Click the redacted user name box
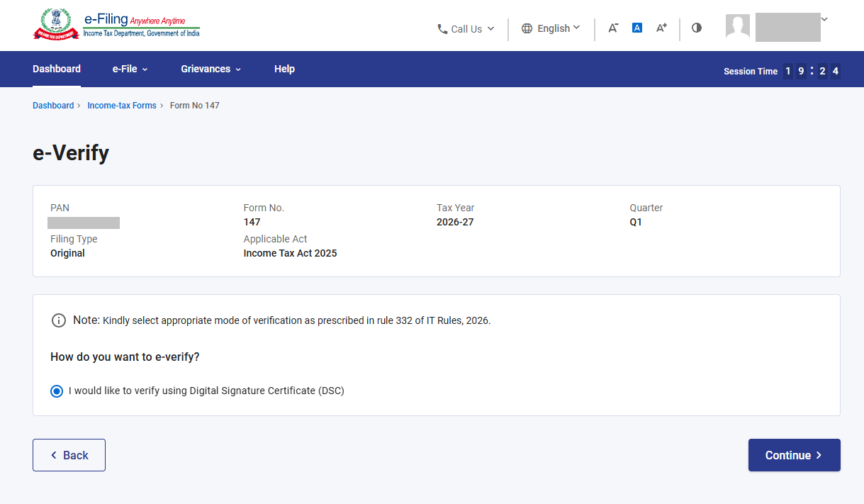Image resolution: width=864 pixels, height=504 pixels. pos(787,27)
